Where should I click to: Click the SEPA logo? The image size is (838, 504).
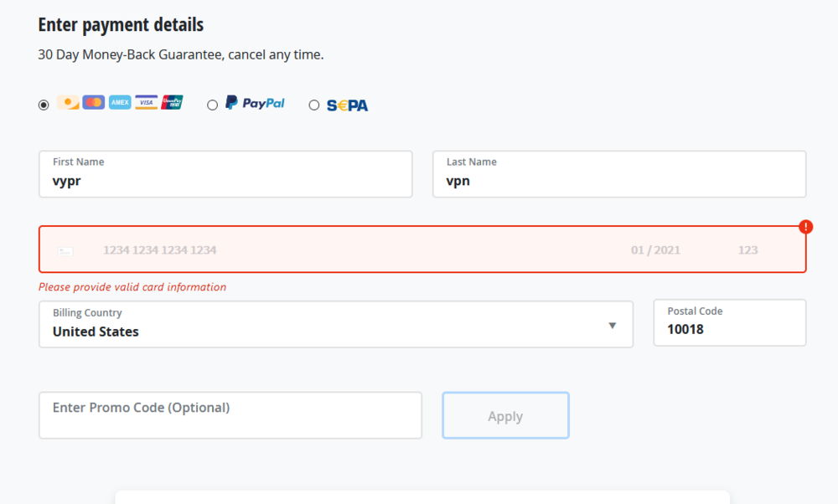pyautogui.click(x=347, y=105)
